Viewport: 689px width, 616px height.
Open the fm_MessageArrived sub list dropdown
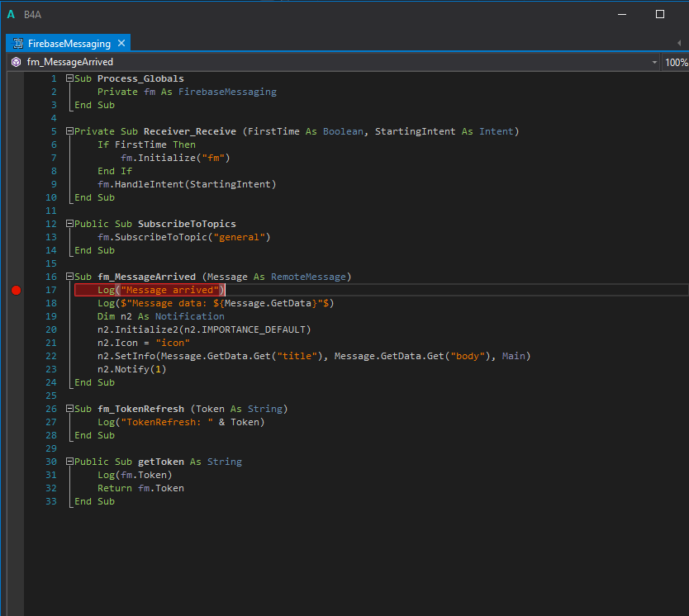(x=654, y=62)
